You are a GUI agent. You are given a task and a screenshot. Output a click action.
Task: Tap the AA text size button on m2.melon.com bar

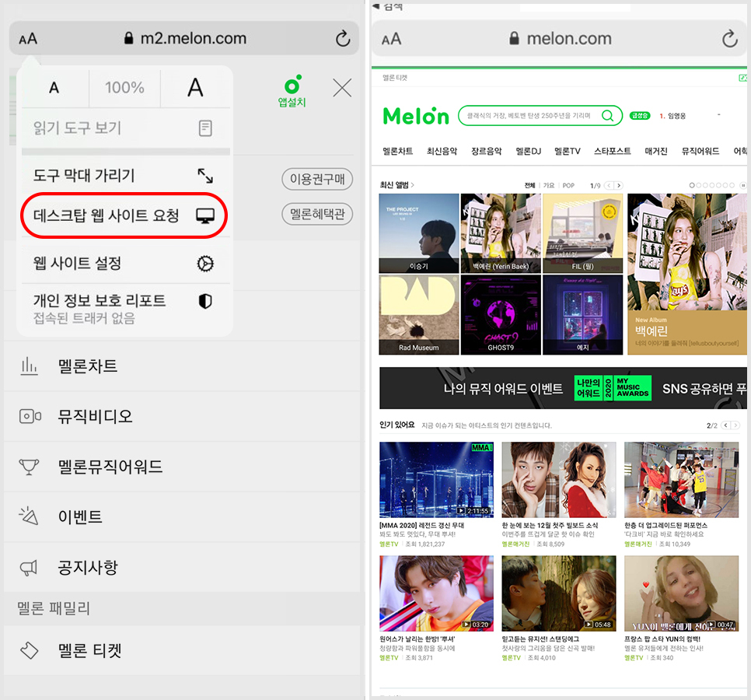click(x=28, y=39)
